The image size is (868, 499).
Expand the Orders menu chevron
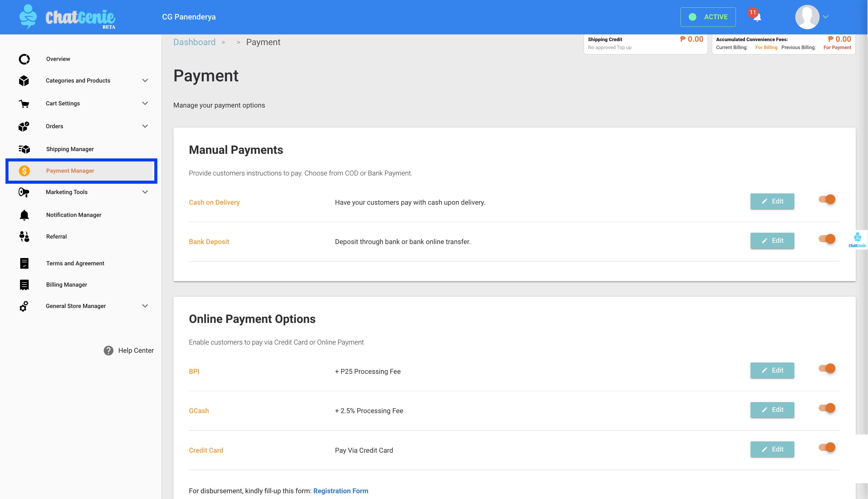tap(145, 126)
